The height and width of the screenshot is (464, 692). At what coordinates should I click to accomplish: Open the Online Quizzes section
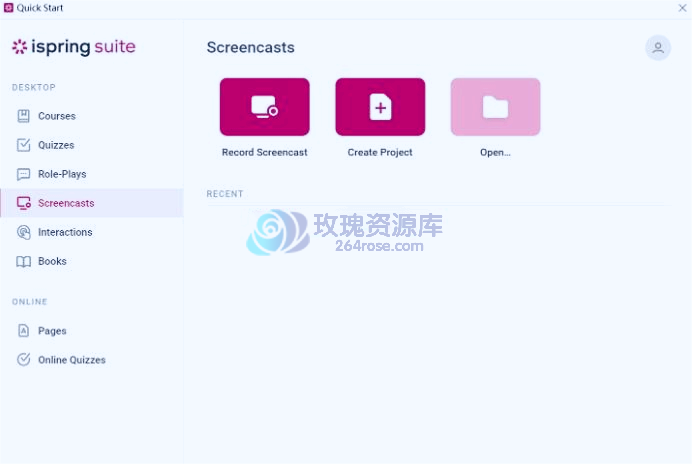91,360
